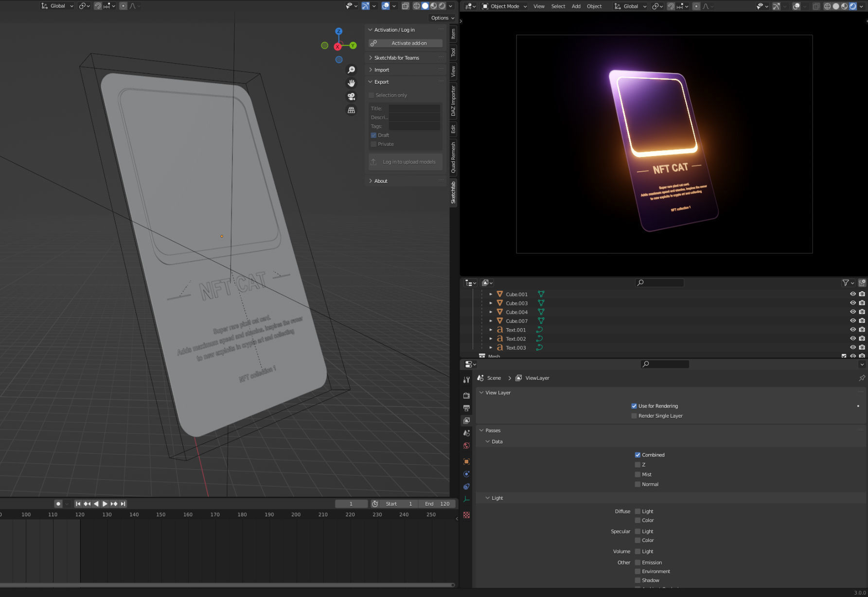Viewport: 868px width, 597px height.
Task: Open the Object Mode dropdown
Action: point(504,6)
